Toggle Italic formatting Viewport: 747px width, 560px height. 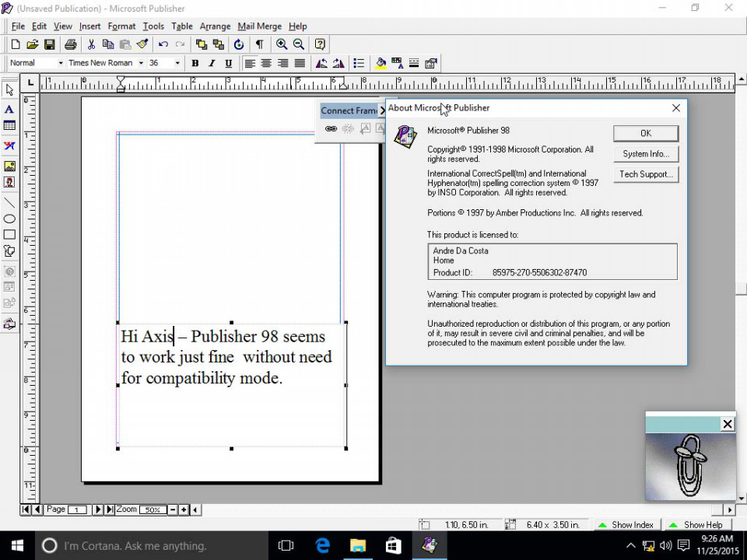click(212, 63)
